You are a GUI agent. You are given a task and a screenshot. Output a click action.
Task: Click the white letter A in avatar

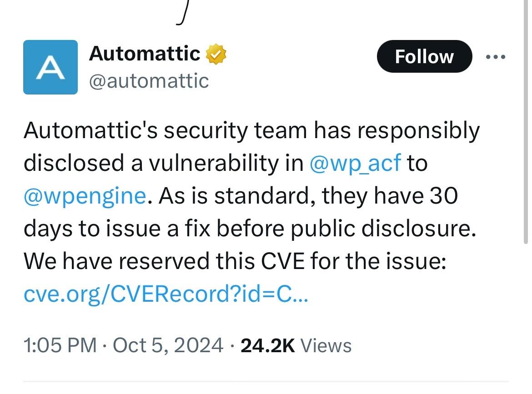coord(50,67)
